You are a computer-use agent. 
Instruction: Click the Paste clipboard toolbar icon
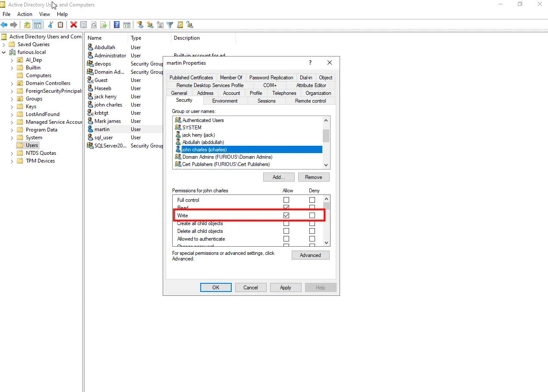click(x=60, y=25)
